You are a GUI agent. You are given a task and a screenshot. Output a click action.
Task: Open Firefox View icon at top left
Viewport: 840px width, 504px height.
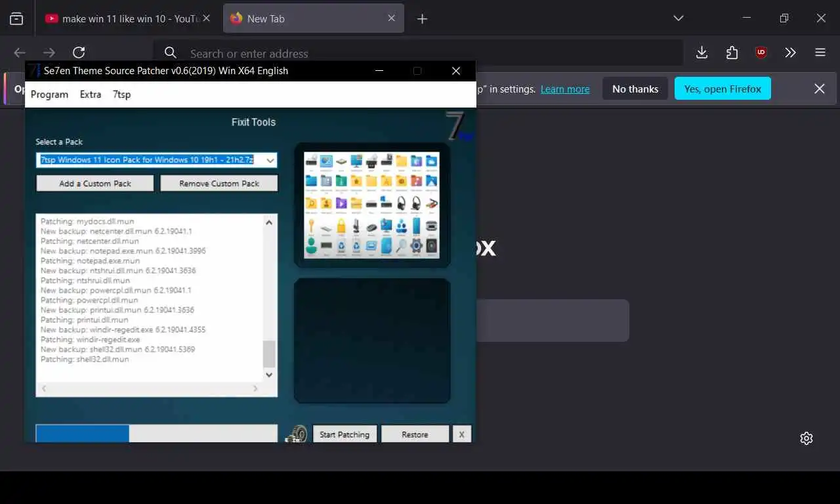(16, 18)
